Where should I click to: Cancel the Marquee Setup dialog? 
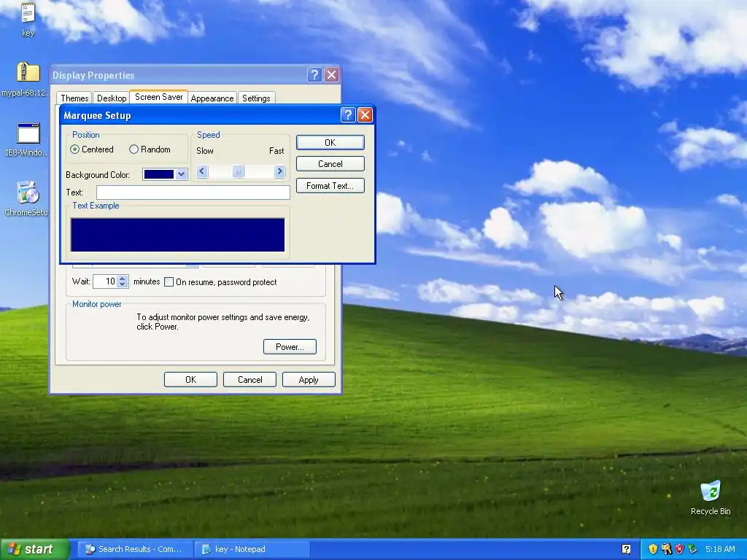click(330, 164)
